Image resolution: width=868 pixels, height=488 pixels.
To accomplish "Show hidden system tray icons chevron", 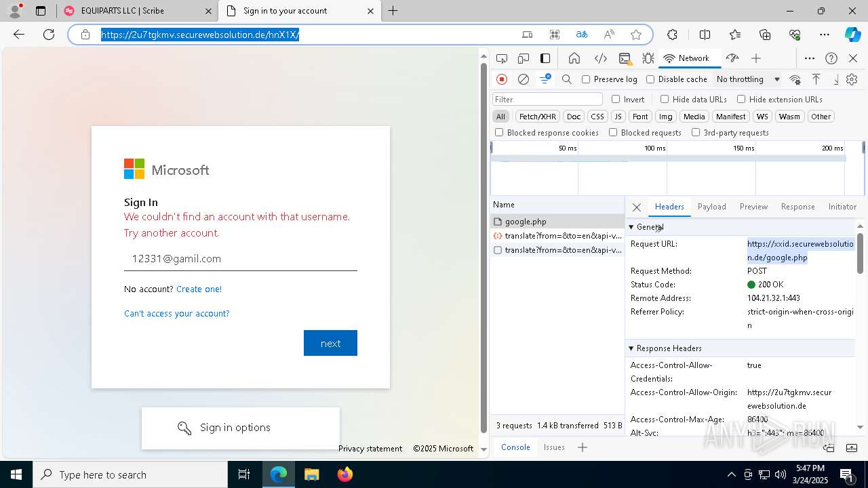I will [x=731, y=474].
